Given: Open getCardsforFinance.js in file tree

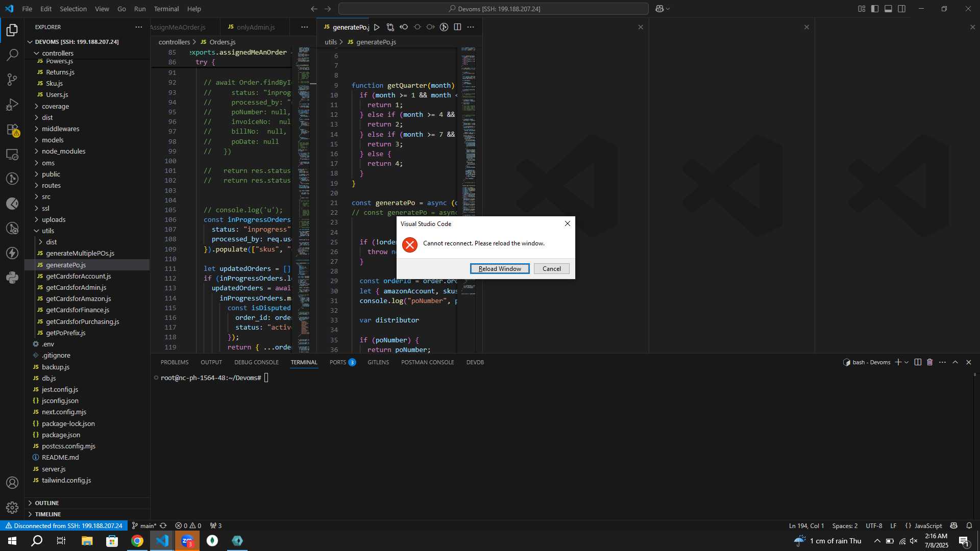Looking at the screenshot, I should point(78,310).
